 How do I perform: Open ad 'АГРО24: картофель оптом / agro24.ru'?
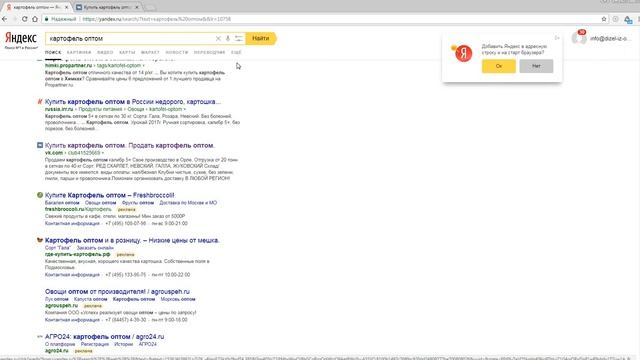click(x=104, y=336)
